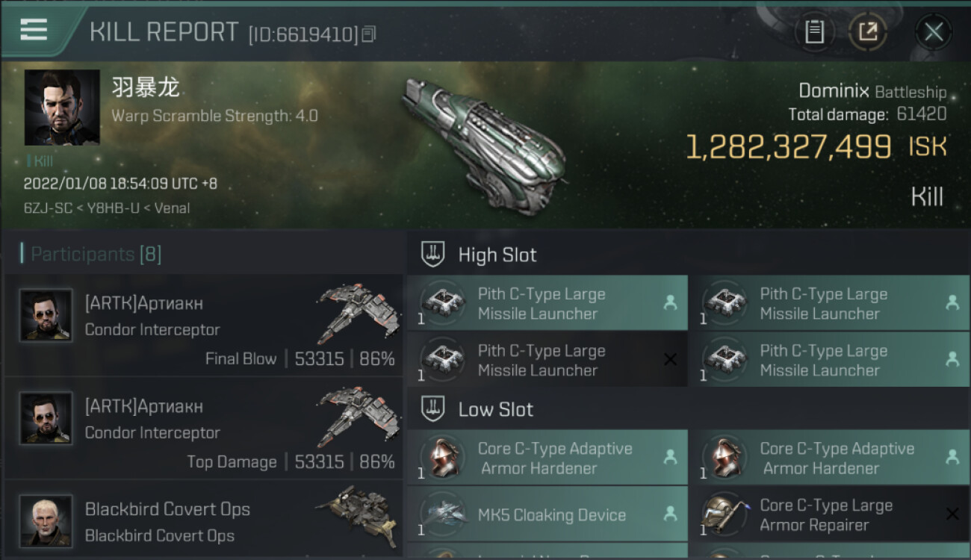This screenshot has width=971, height=560.
Task: Close the kill report window
Action: [x=933, y=32]
